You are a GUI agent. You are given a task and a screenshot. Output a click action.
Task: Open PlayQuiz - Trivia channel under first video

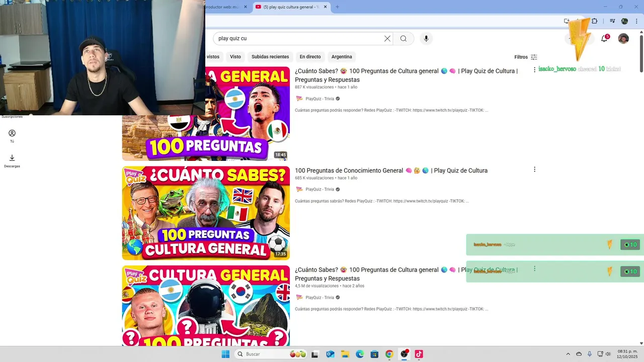point(319,99)
